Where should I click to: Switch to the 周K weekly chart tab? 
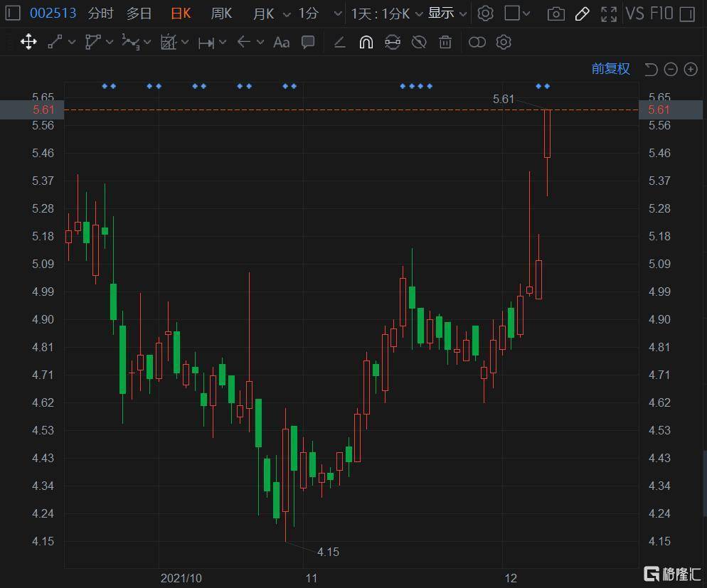(x=221, y=14)
